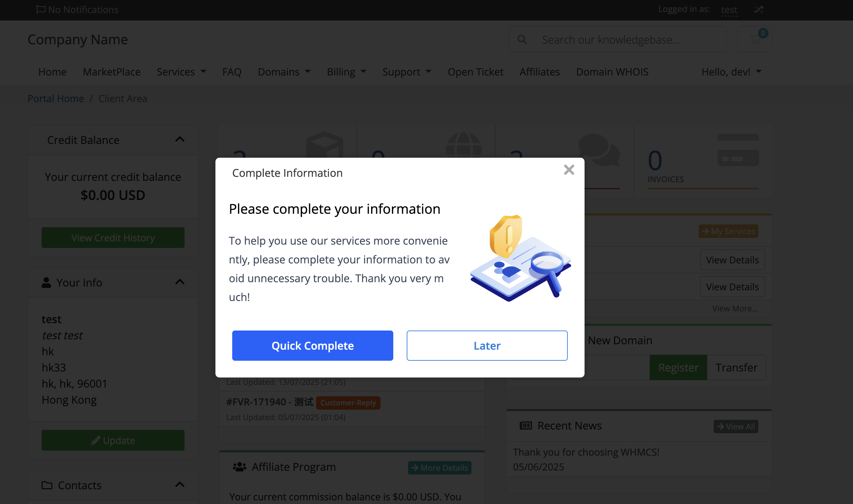The image size is (853, 504).
Task: Collapse the Your Info panel
Action: point(180,282)
